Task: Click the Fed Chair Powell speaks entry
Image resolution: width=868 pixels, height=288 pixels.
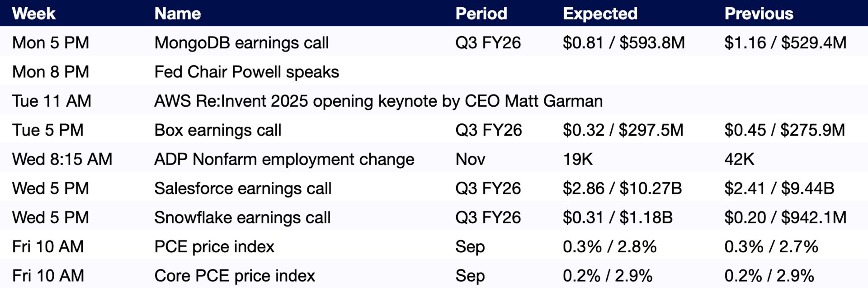Action: click(x=246, y=72)
